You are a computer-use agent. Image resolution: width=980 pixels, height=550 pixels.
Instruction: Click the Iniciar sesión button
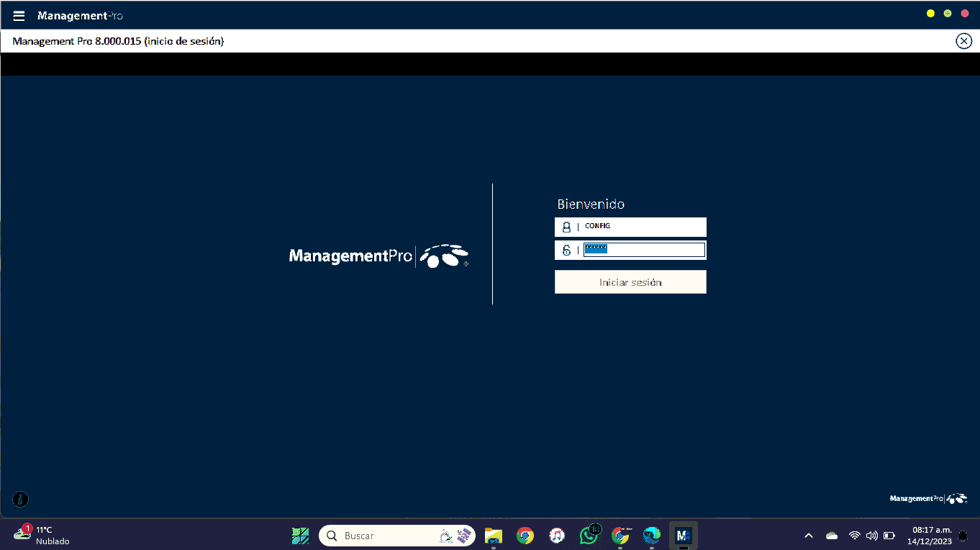630,282
